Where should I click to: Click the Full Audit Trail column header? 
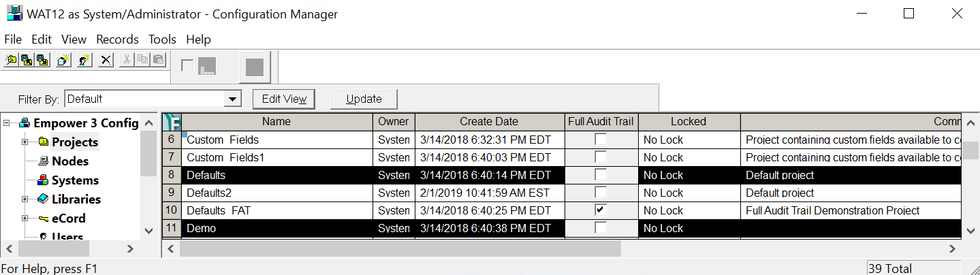click(x=601, y=122)
